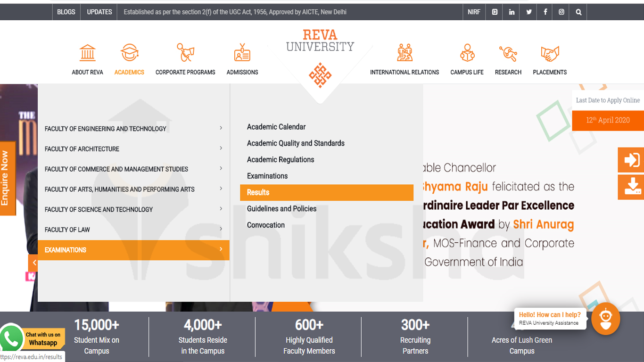Screen dimensions: 644x362
Task: Click the login arrow icon on right side
Action: point(631,160)
